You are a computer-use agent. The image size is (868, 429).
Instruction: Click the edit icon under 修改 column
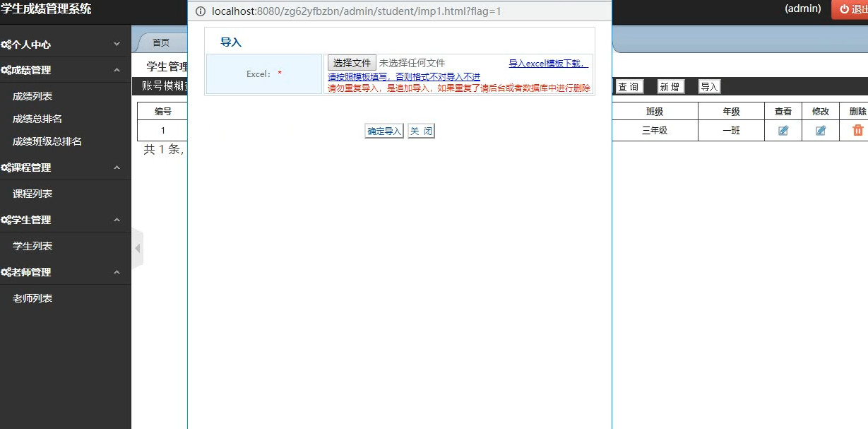coord(820,131)
